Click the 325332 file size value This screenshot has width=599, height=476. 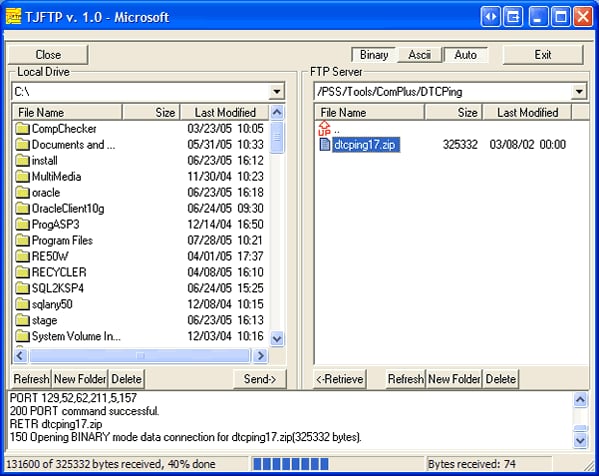[x=460, y=145]
